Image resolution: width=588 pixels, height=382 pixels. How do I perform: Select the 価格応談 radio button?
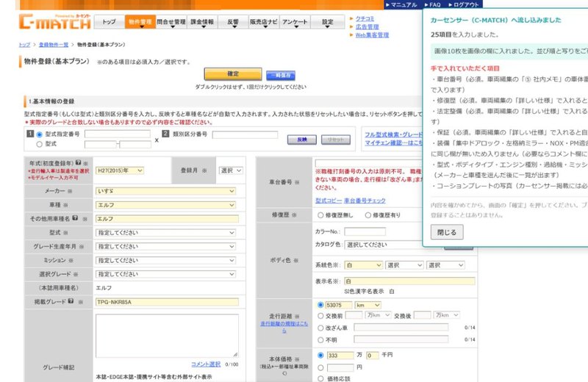[320, 378]
